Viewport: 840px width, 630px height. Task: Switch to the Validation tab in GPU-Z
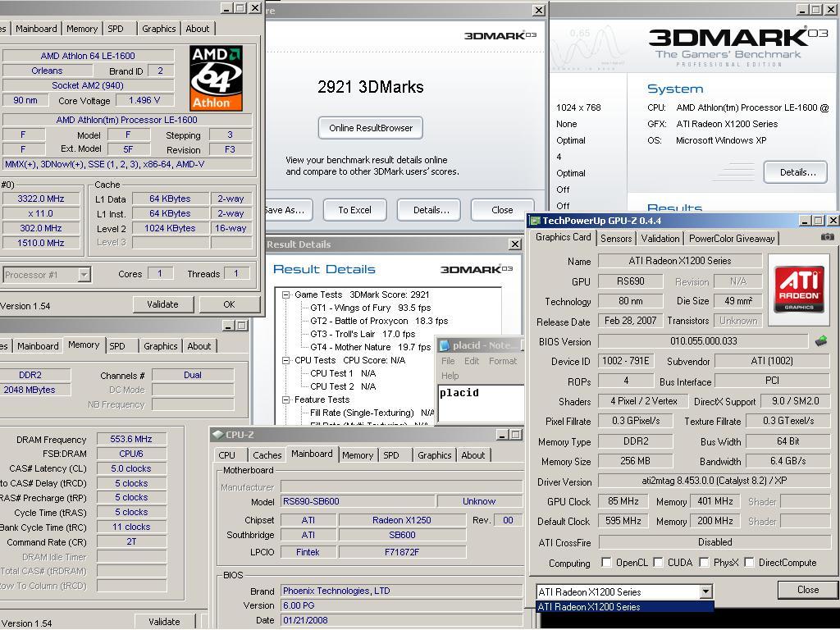coord(660,239)
